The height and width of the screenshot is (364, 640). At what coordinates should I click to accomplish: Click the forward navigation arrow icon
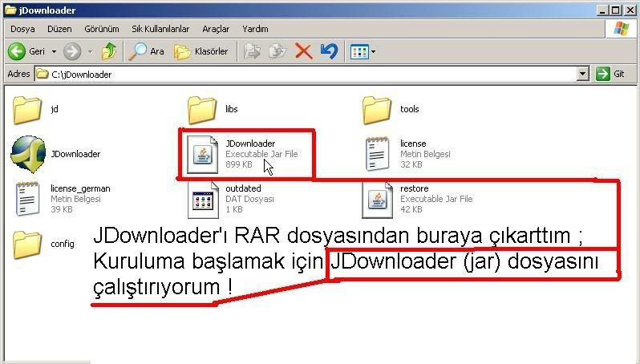pyautogui.click(x=73, y=51)
